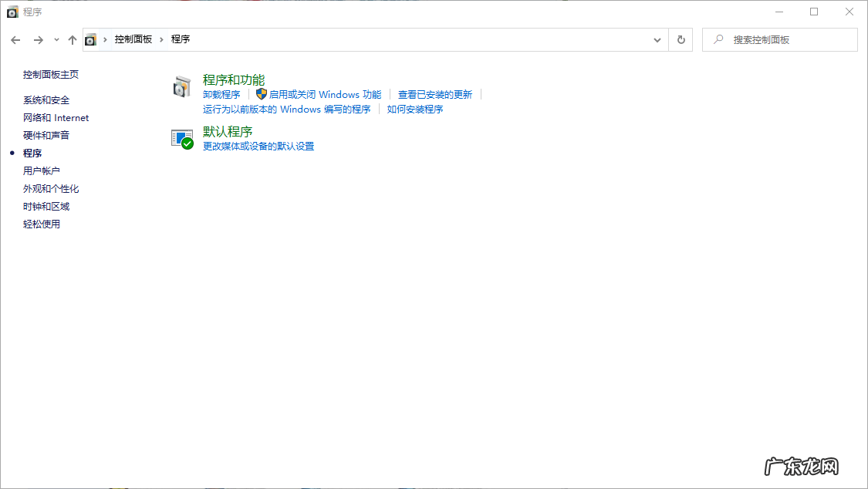Open 查看已安装的更新
Viewport: 868px width, 489px height.
[436, 93]
